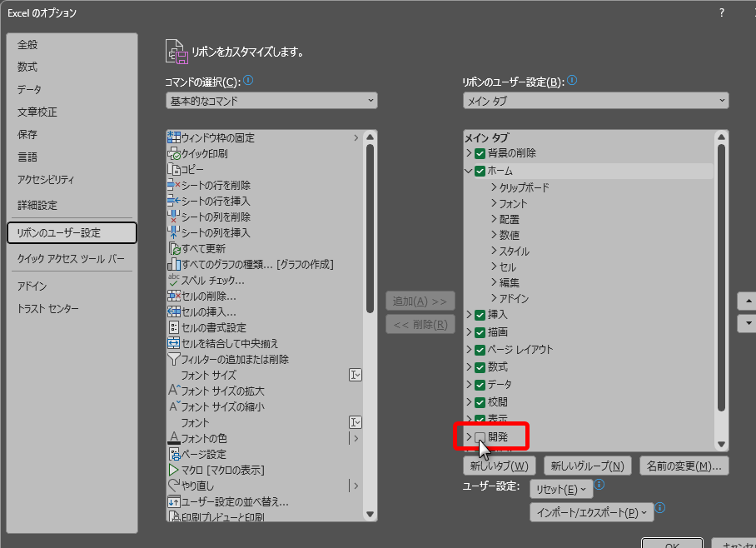Select the セルを結合して中央揃え icon

[174, 344]
